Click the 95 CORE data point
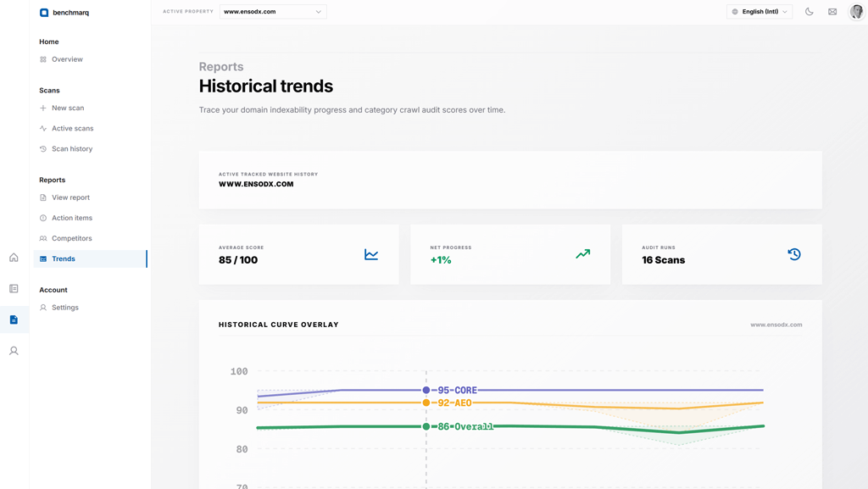The height and width of the screenshot is (489, 868). (x=426, y=390)
